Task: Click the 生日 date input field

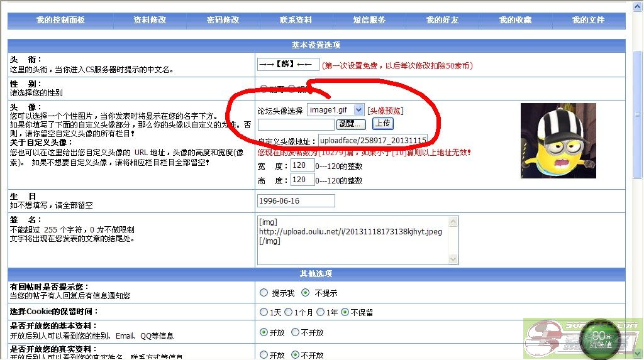Action: pos(296,201)
